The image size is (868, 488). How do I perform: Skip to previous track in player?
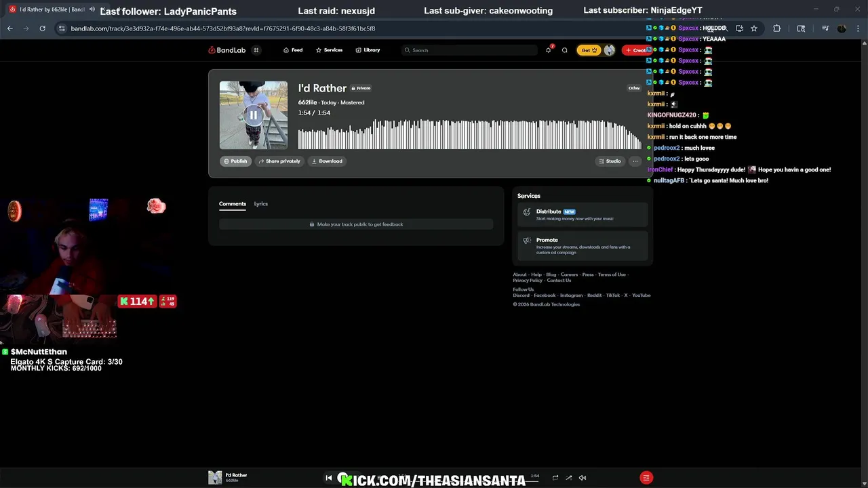[x=329, y=478]
